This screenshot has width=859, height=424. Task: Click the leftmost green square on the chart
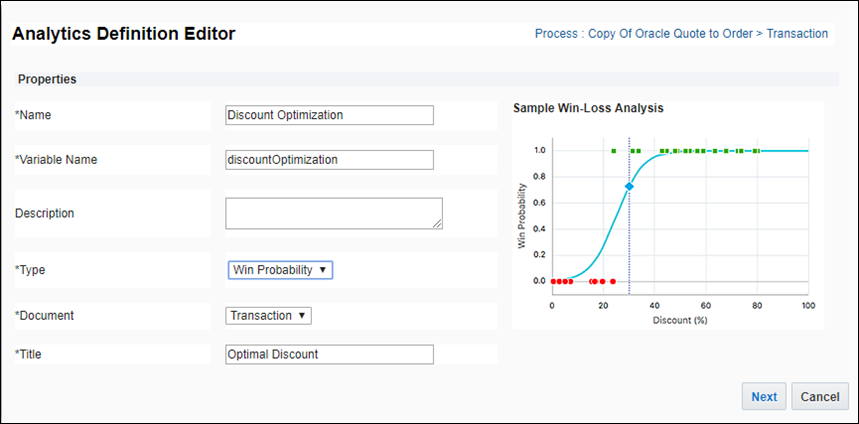pos(613,151)
